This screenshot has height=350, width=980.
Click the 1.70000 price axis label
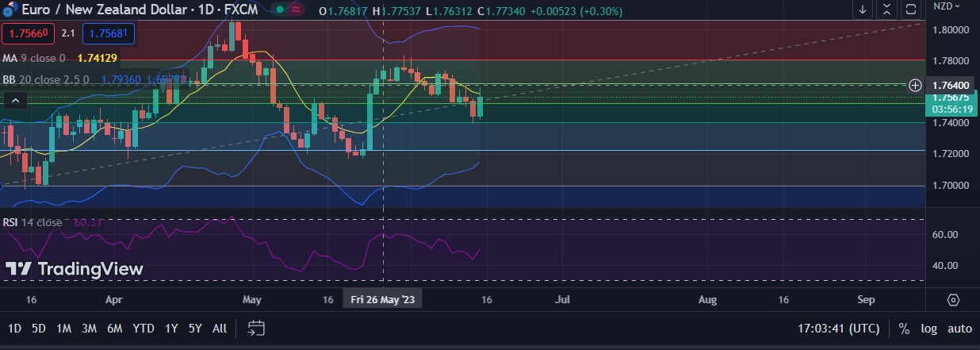pyautogui.click(x=951, y=185)
